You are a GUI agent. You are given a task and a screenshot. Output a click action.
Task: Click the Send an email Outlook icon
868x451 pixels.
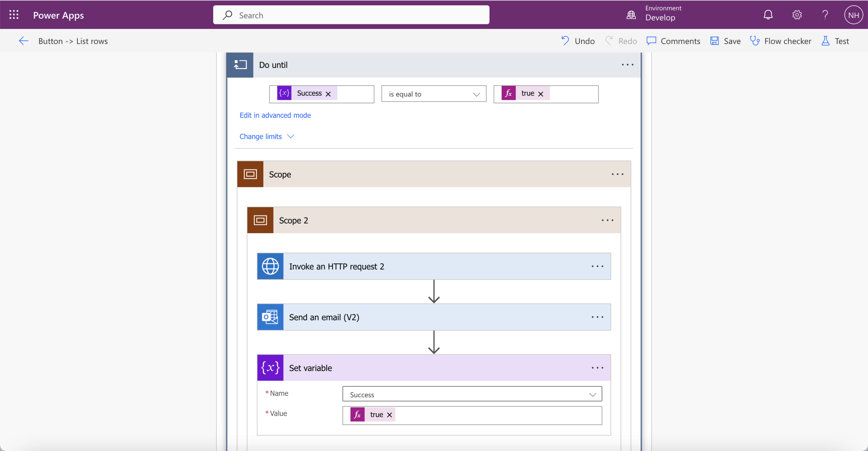(x=270, y=317)
